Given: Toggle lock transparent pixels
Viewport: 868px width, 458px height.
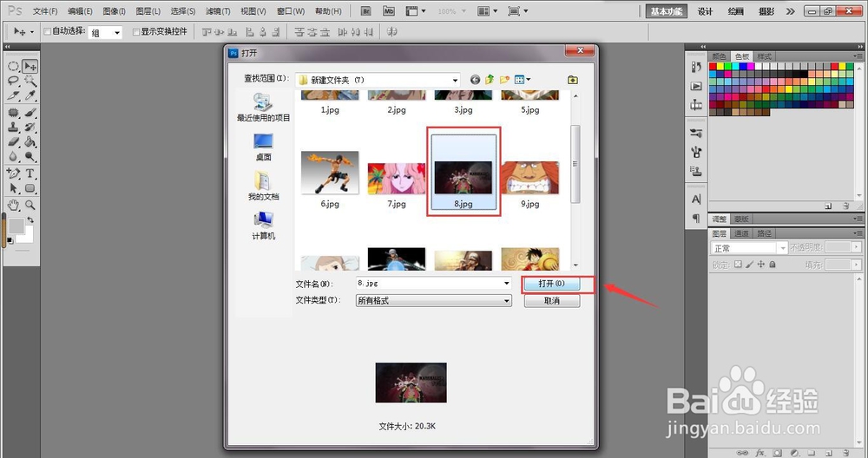Looking at the screenshot, I should 738,265.
